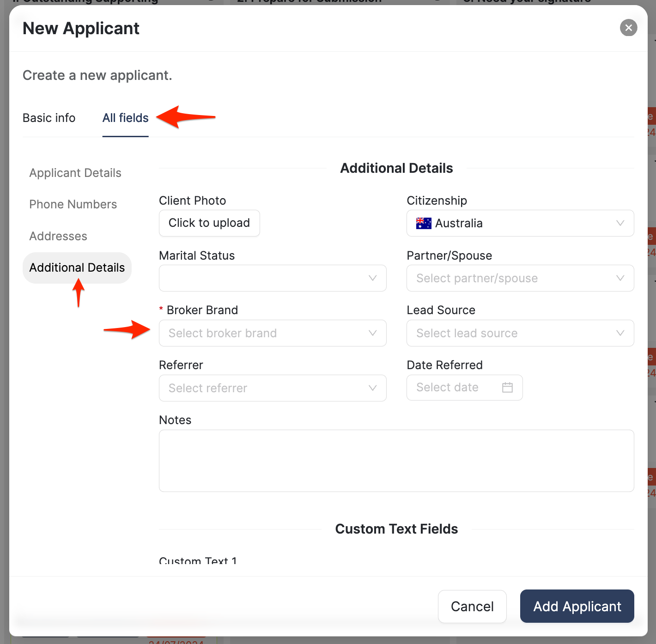Screen dimensions: 656x644
Task: Expand the Citizenship dropdown arrow
Action: tap(620, 223)
